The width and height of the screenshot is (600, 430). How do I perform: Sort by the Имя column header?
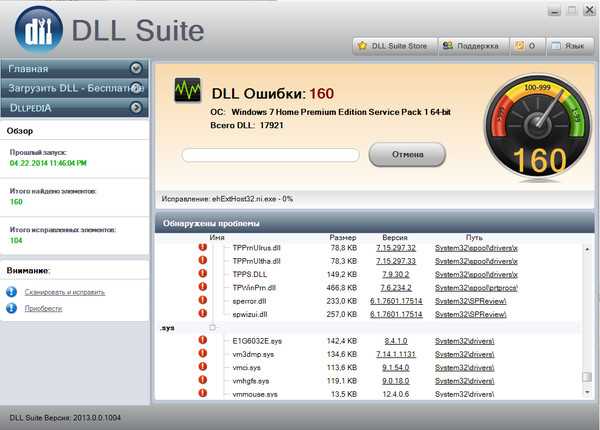click(217, 238)
